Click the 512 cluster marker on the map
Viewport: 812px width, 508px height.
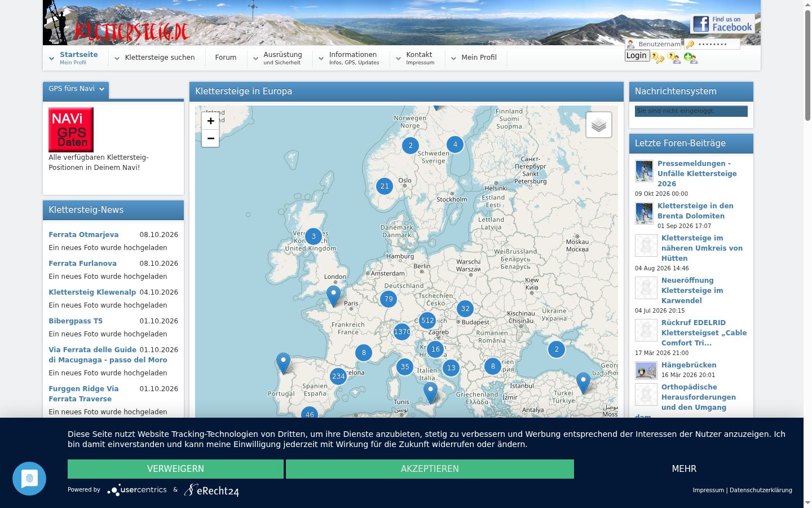tap(427, 321)
